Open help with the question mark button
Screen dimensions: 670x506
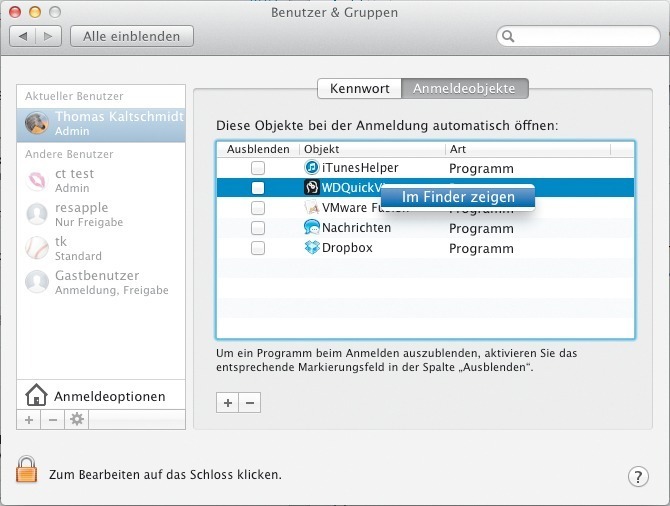coord(638,476)
